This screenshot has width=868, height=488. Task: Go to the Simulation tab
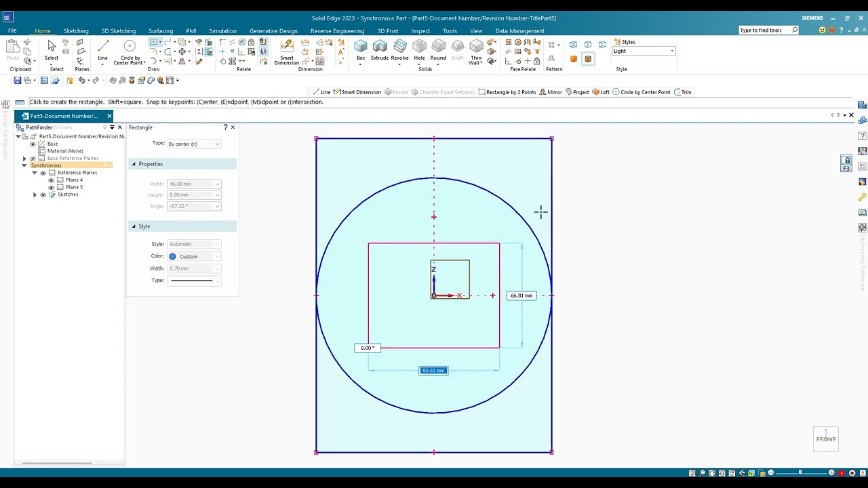click(222, 30)
